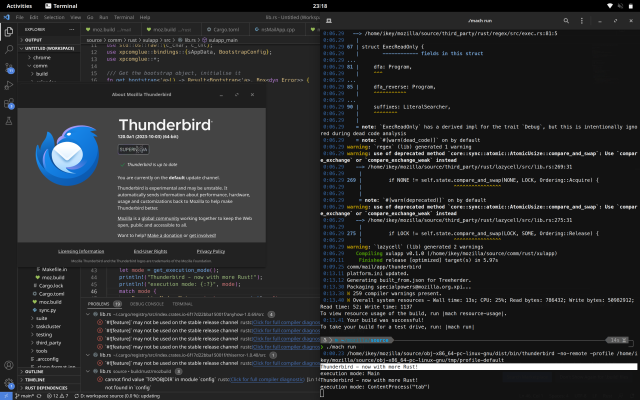
Task: Switch to the nsMailApp.cpp editor tab
Action: pyautogui.click(x=276, y=29)
